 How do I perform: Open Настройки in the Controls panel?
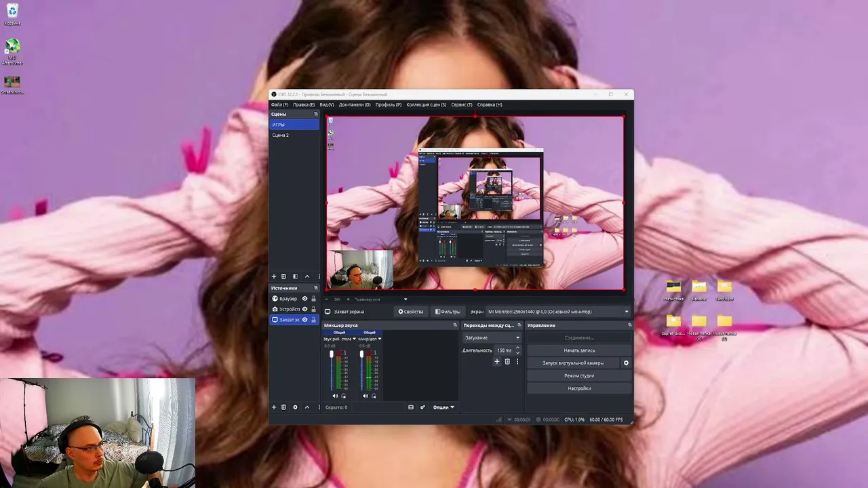coord(579,388)
